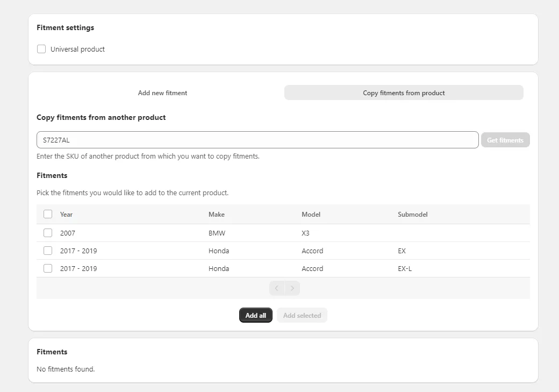
Task: Open Copy fitments from product tab
Action: click(x=404, y=92)
